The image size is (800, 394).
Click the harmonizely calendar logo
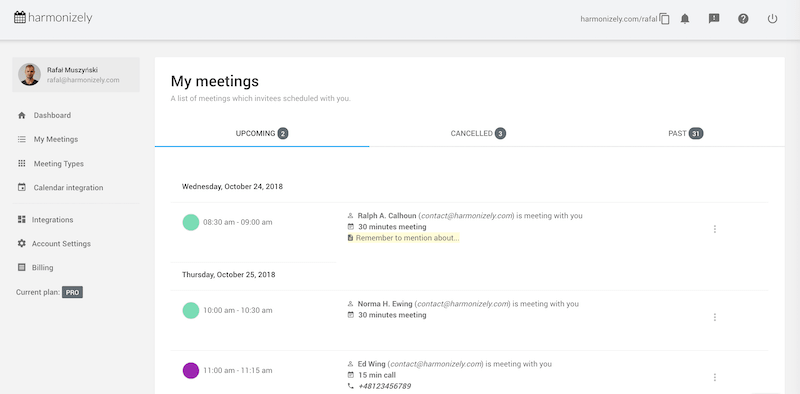click(53, 17)
